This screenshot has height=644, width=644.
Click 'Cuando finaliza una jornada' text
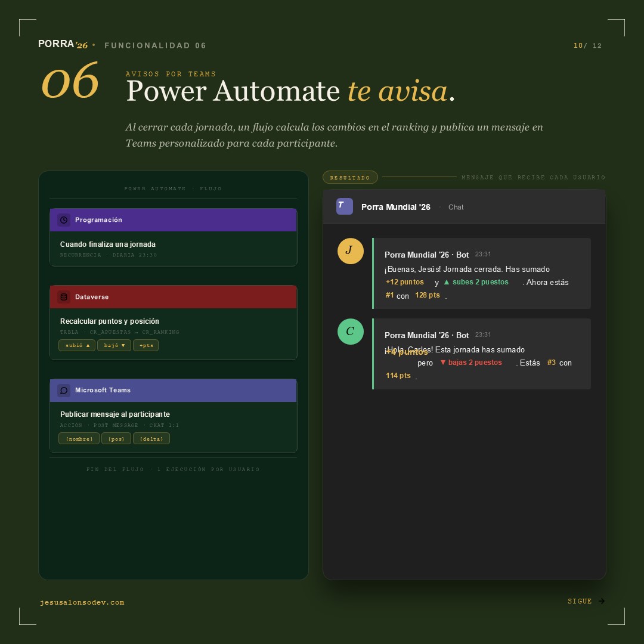point(107,244)
